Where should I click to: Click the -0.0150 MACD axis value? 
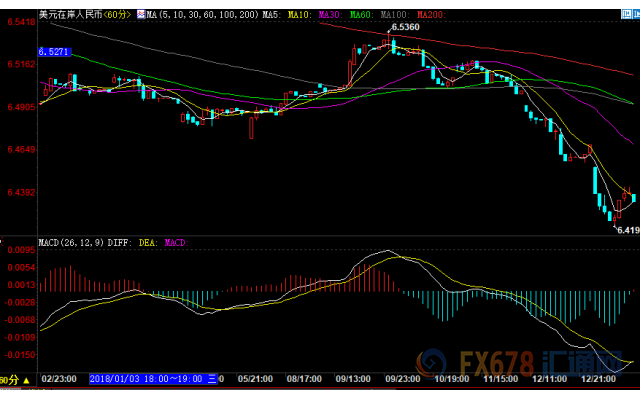click(20, 355)
